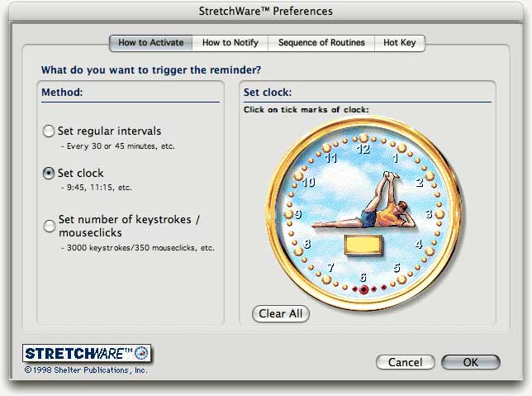532x396 pixels.
Task: Click the "Click on tick marks of clock:" text
Action: pyautogui.click(x=306, y=110)
